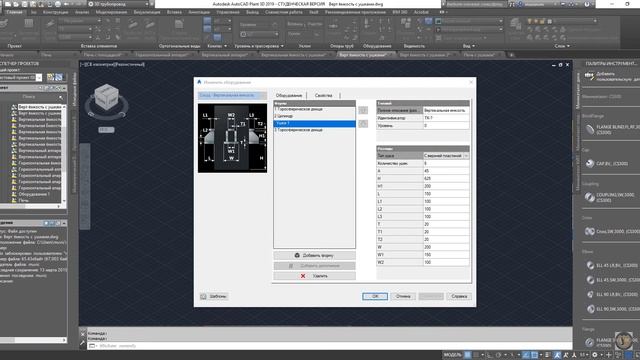The image size is (640, 360).
Task: Switch to Оборудование tab in dialog
Action: point(289,96)
